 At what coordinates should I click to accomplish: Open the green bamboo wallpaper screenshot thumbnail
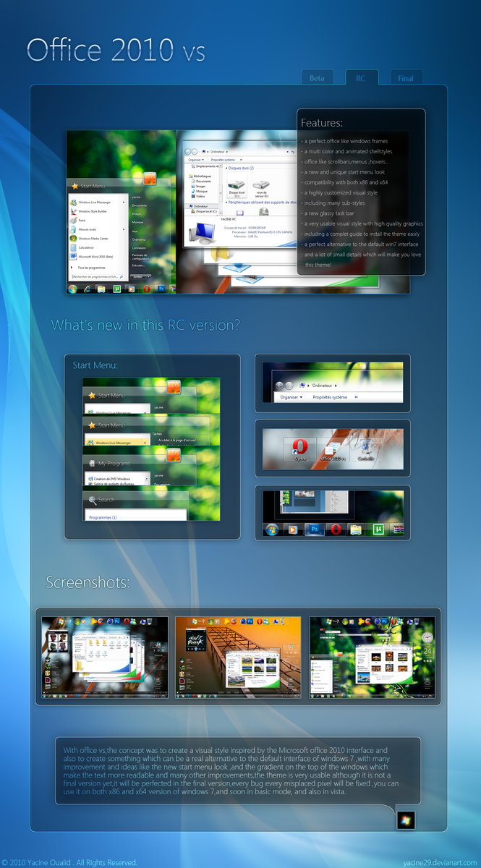click(x=373, y=657)
